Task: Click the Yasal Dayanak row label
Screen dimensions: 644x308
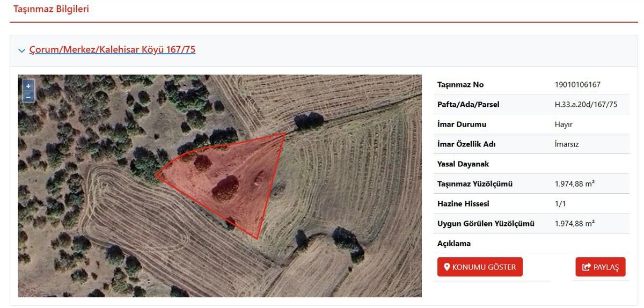Action: [463, 164]
